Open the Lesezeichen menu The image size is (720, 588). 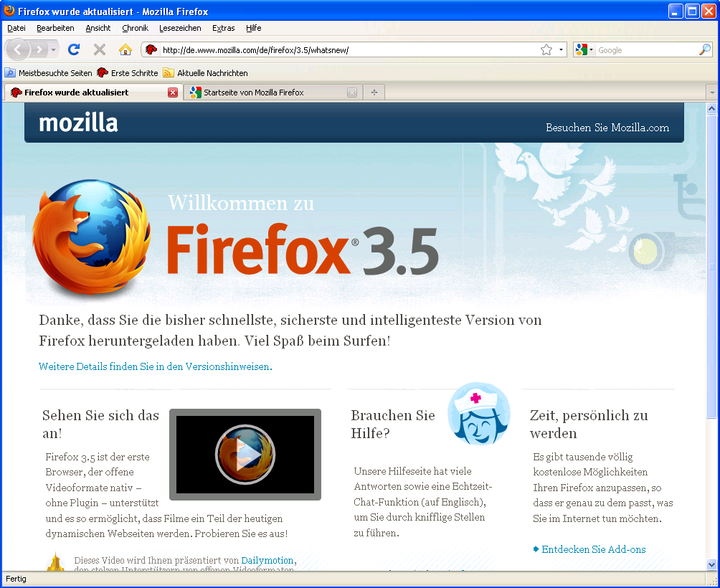tap(180, 28)
